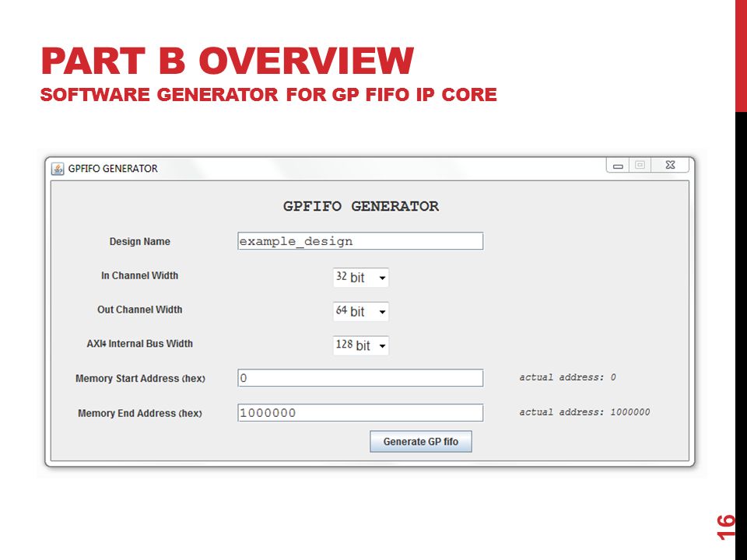Focus the Design Name input field
The image size is (747, 560).
point(360,241)
